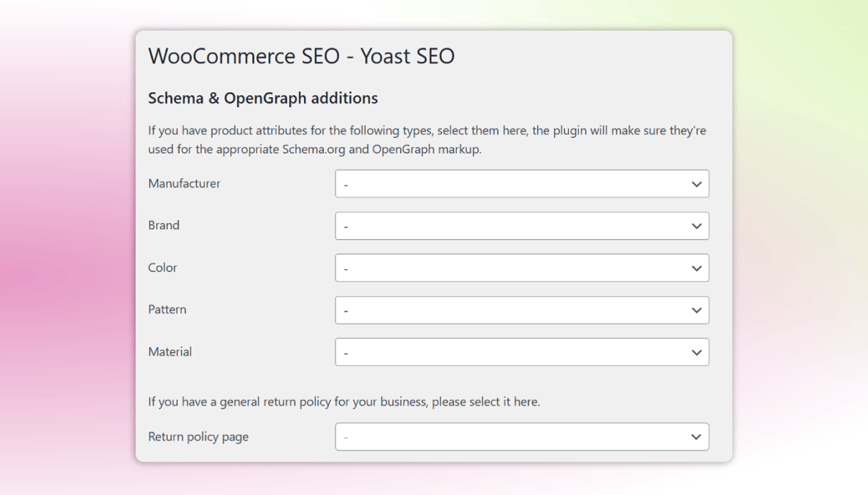Screen dimensions: 868x495
Task: Click the chevron icon in Material field
Action: 697,353
